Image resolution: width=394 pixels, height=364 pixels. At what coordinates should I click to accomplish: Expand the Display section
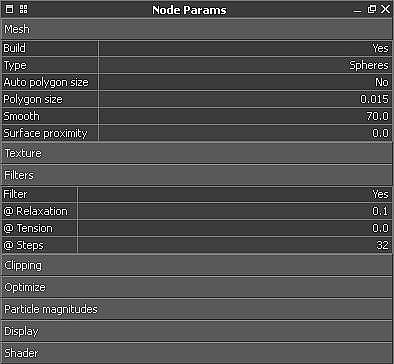pos(197,331)
